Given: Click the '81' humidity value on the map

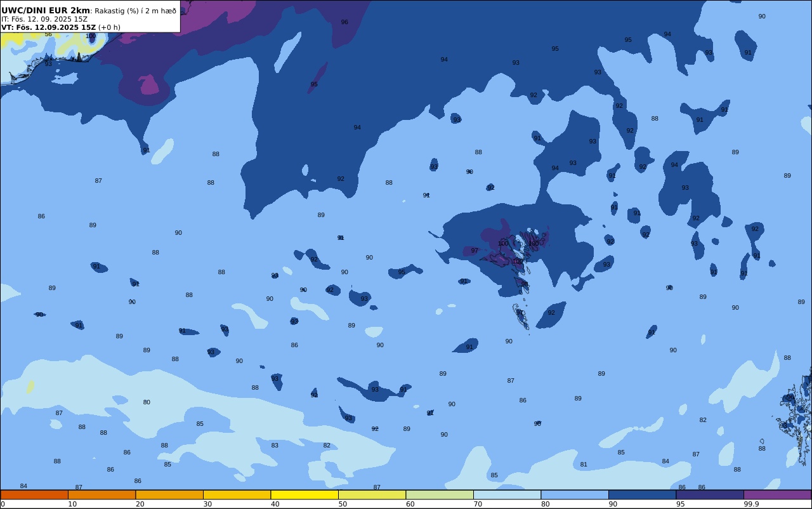Looking at the screenshot, I should 584,465.
